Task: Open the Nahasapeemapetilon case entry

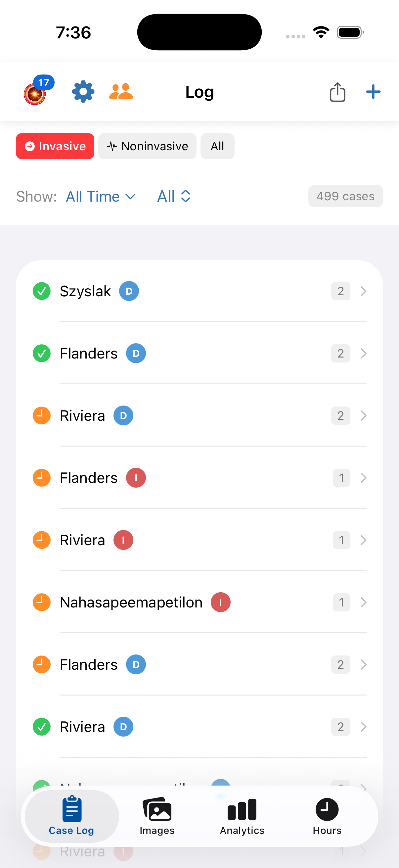Action: point(131,602)
